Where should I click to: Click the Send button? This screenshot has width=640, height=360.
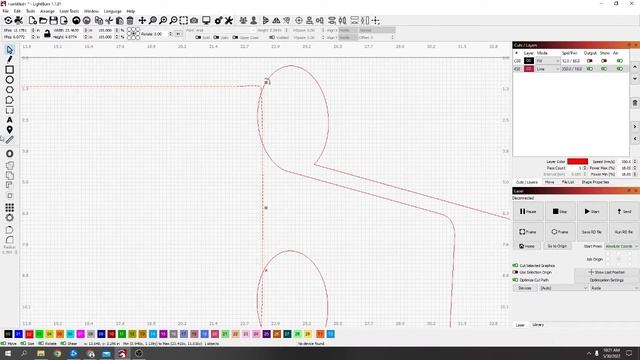[624, 211]
